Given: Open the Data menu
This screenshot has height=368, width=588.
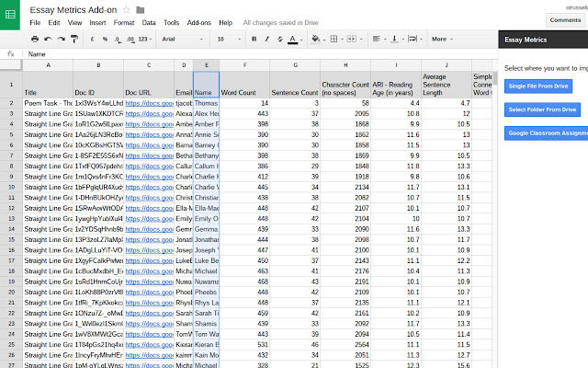Looking at the screenshot, I should click(149, 22).
